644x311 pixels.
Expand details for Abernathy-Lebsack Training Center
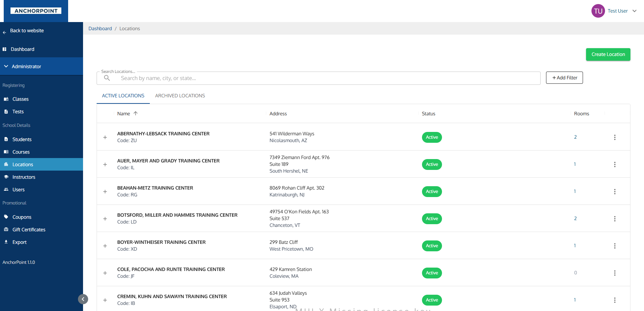(x=105, y=137)
